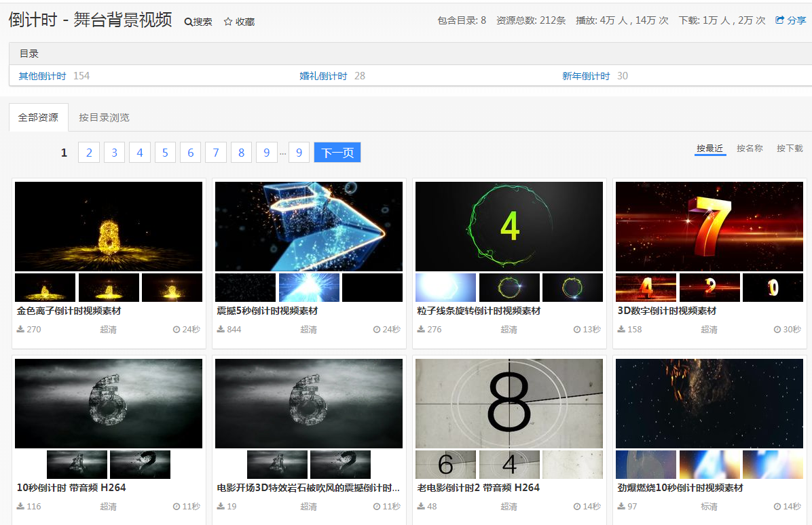The width and height of the screenshot is (812, 525).
Task: Go to page 5
Action: 165,153
